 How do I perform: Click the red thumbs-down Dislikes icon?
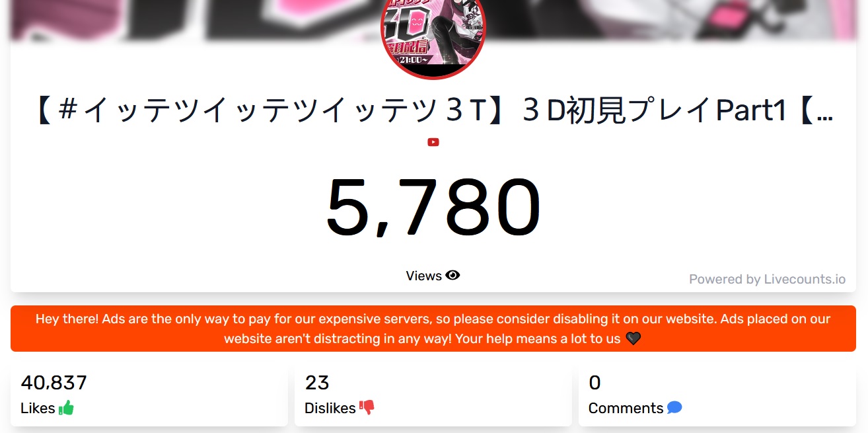click(x=367, y=408)
